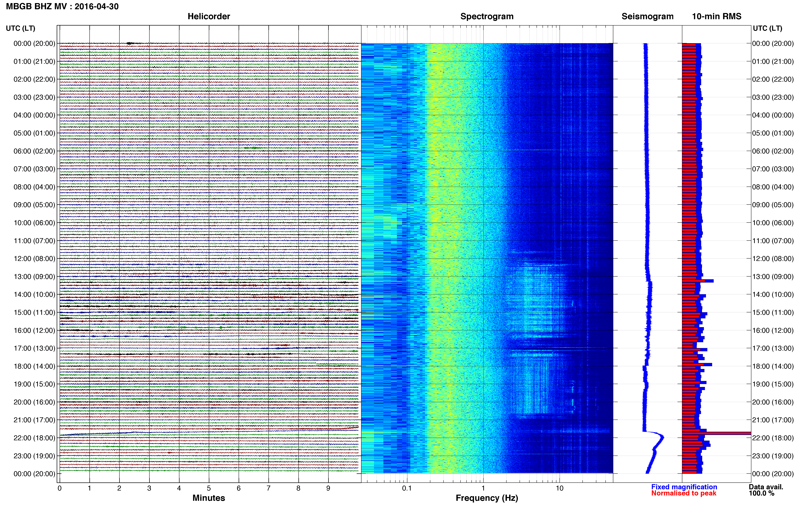Click right-axis time label 22:00 (18:00)
Image resolution: width=812 pixels, height=508 pixels.
(773, 438)
